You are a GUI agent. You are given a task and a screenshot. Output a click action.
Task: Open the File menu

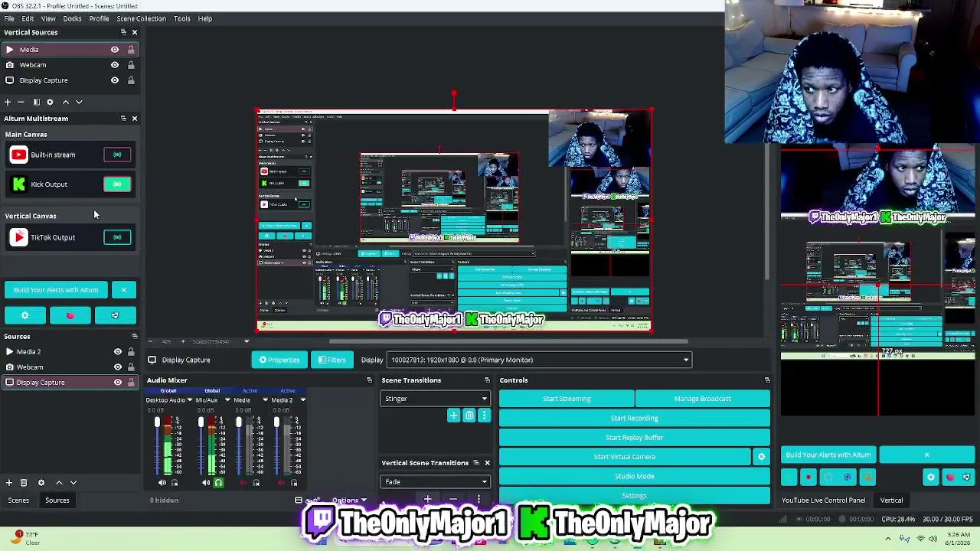click(8, 18)
